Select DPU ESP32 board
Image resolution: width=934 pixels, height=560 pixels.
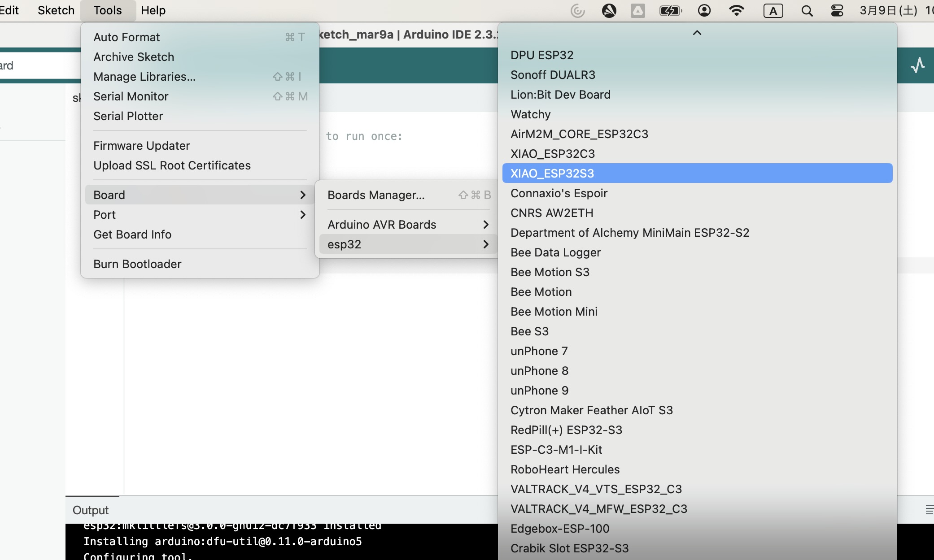697,55
